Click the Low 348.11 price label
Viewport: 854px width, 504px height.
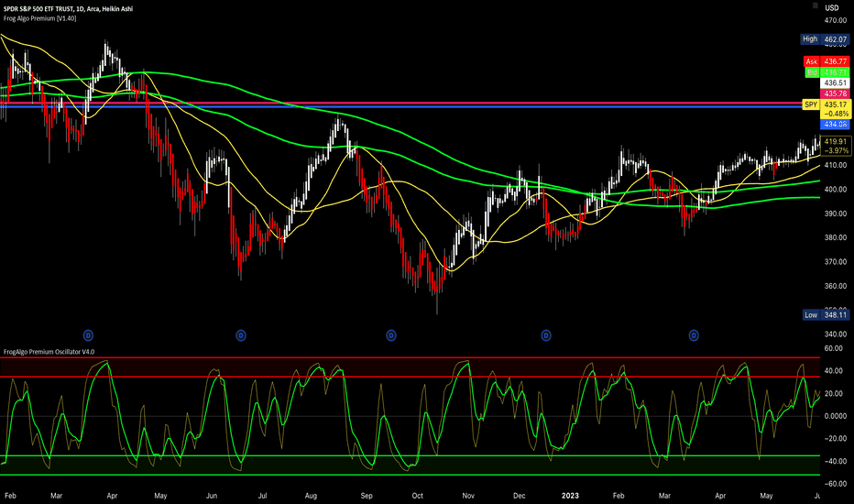(826, 315)
